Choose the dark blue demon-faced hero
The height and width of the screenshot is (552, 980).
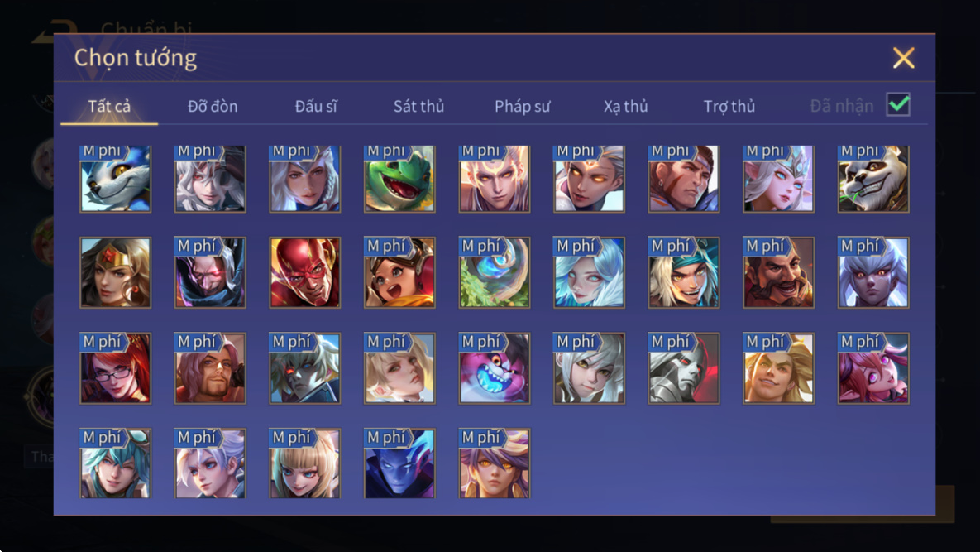(400, 463)
